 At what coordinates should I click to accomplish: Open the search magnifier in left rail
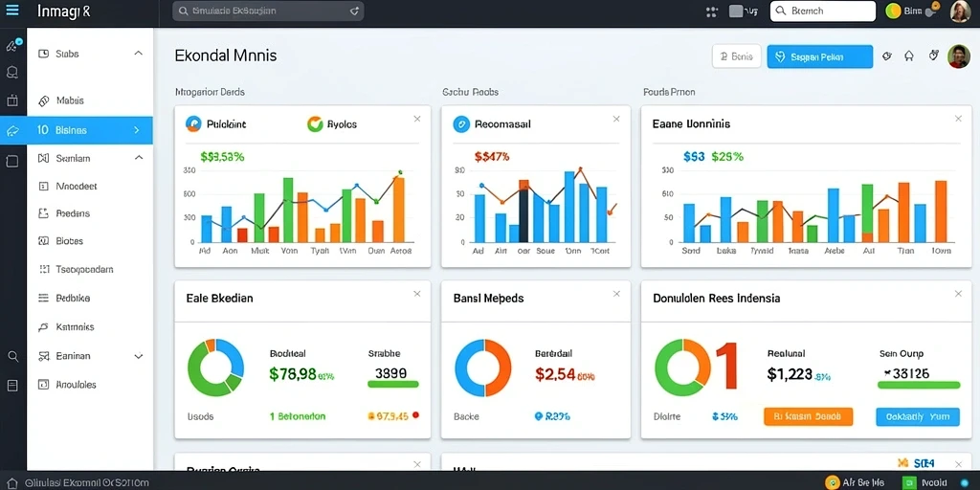click(x=12, y=356)
